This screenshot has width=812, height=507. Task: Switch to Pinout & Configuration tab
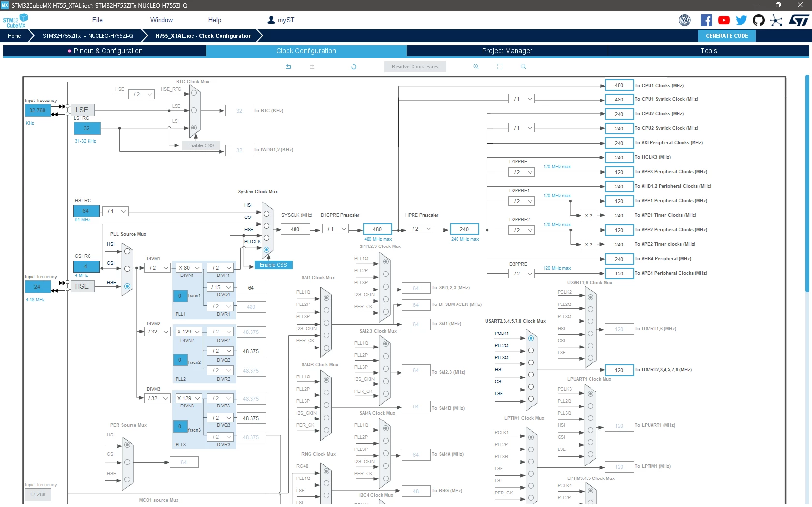(104, 51)
